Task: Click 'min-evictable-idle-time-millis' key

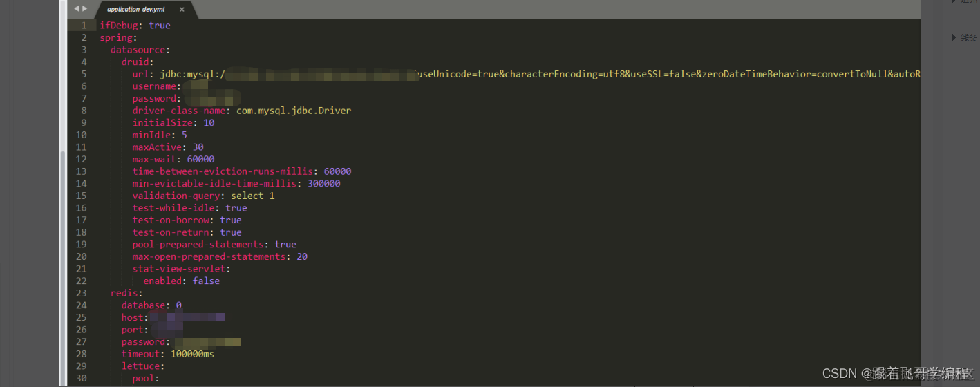Action: coord(215,183)
